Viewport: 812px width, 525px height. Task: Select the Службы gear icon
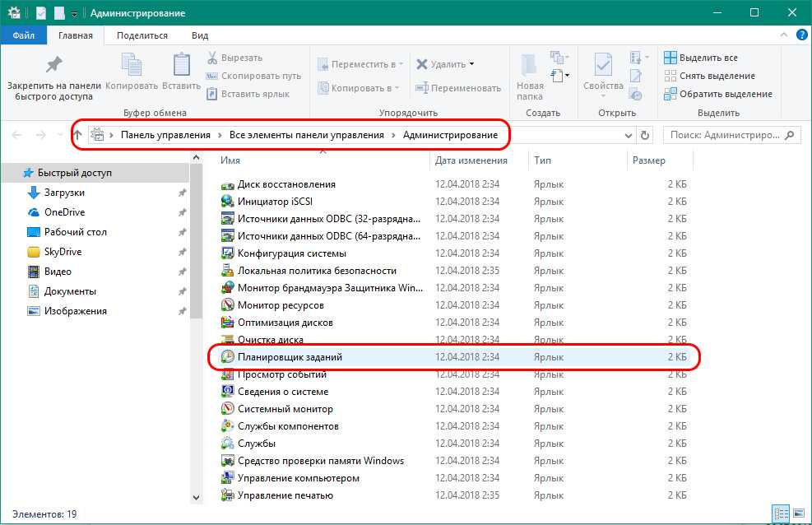pyautogui.click(x=228, y=444)
